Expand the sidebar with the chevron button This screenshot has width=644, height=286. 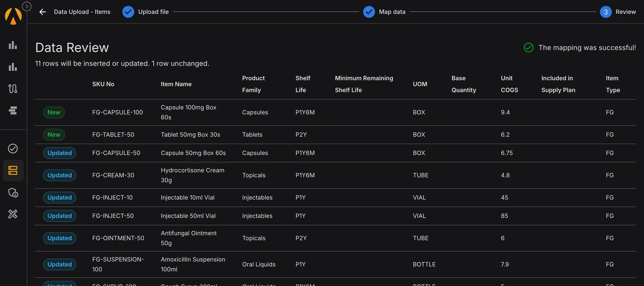27,6
